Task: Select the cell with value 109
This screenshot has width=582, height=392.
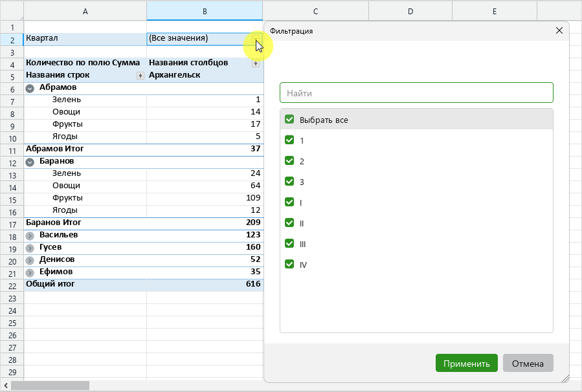Action: pos(205,199)
